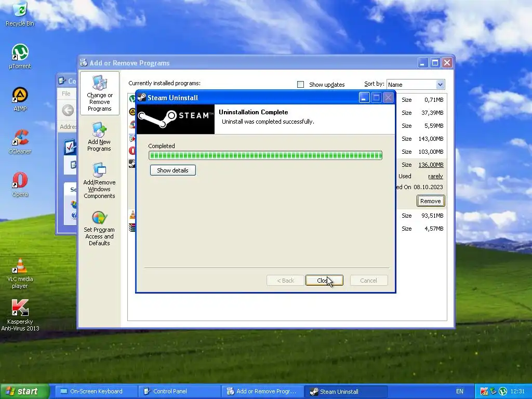Click the completed uninstall progress bar

[265, 155]
